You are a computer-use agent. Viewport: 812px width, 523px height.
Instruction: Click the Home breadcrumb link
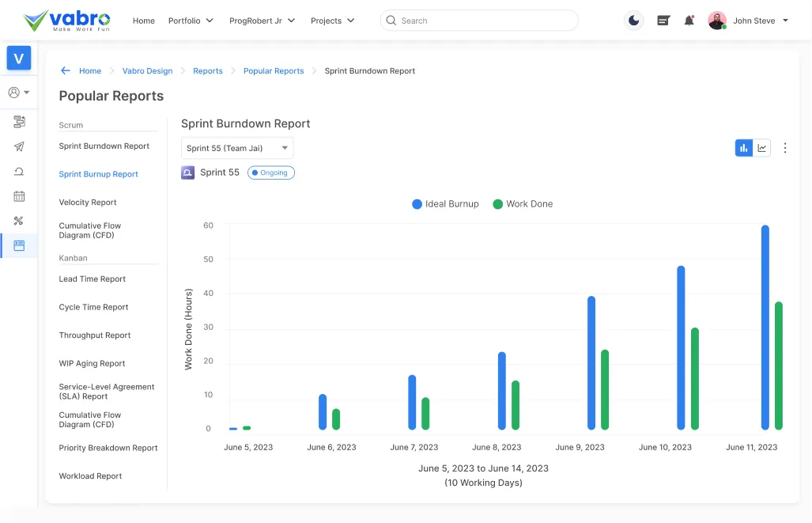point(90,70)
